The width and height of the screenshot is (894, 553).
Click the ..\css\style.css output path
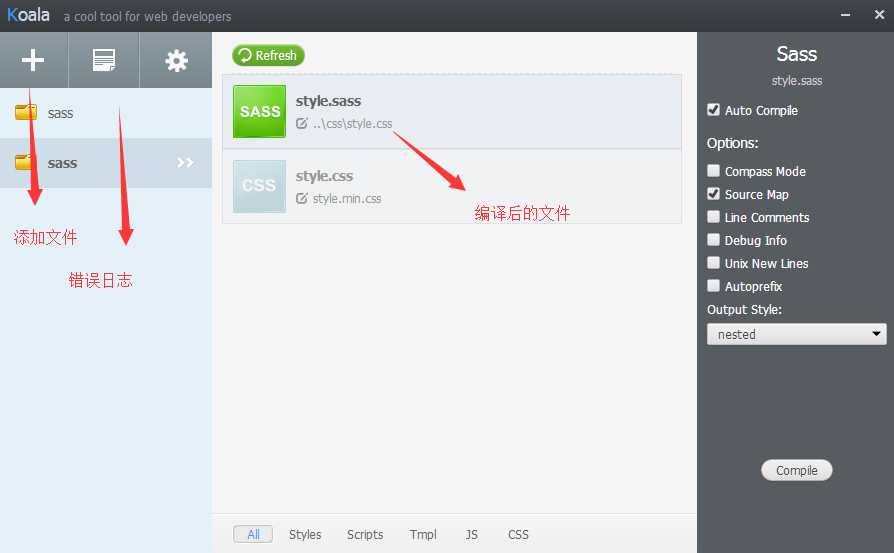click(352, 123)
